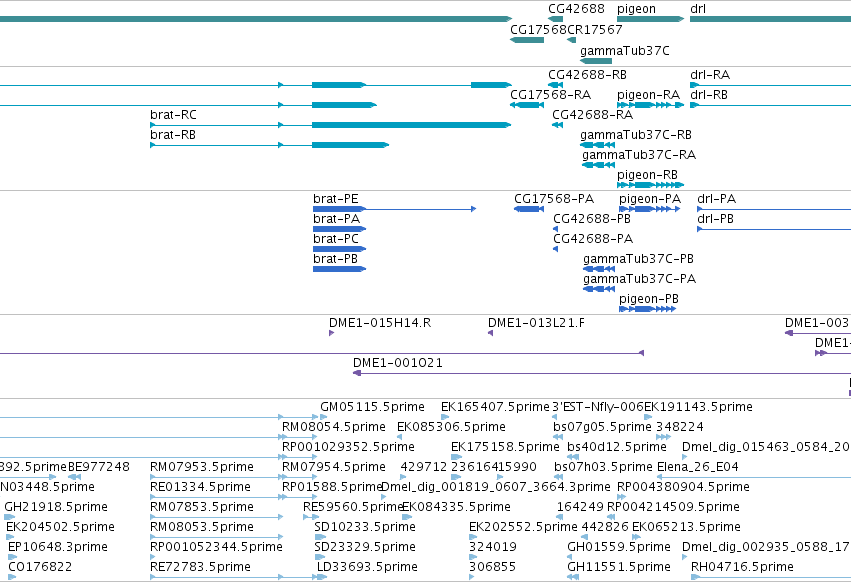Select transcript brat-RB label
The height and width of the screenshot is (582, 851).
(x=173, y=135)
